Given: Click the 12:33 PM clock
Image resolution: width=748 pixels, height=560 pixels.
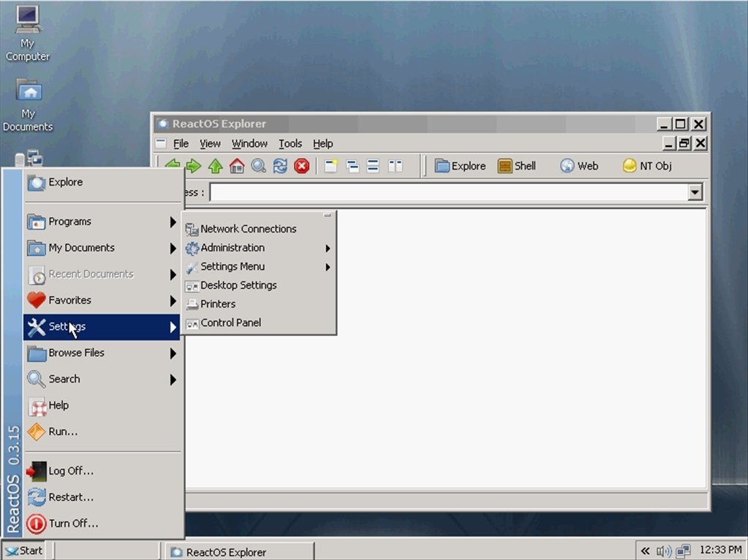Looking at the screenshot, I should (x=720, y=550).
